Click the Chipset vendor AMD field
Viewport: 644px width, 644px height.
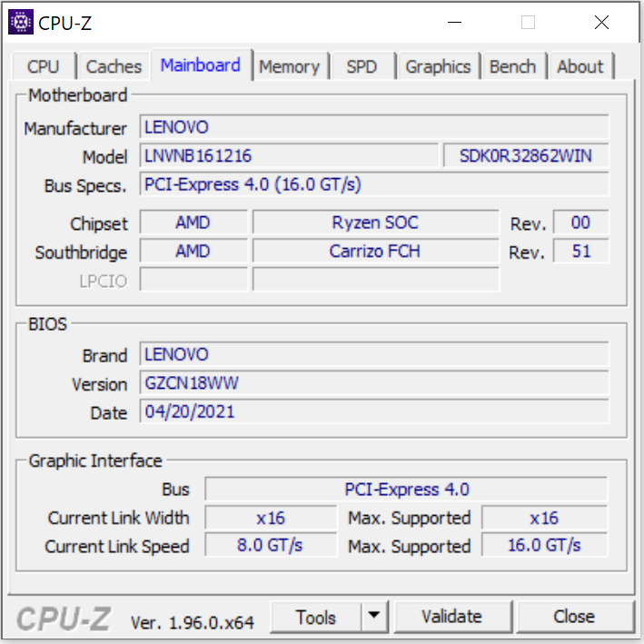193,223
